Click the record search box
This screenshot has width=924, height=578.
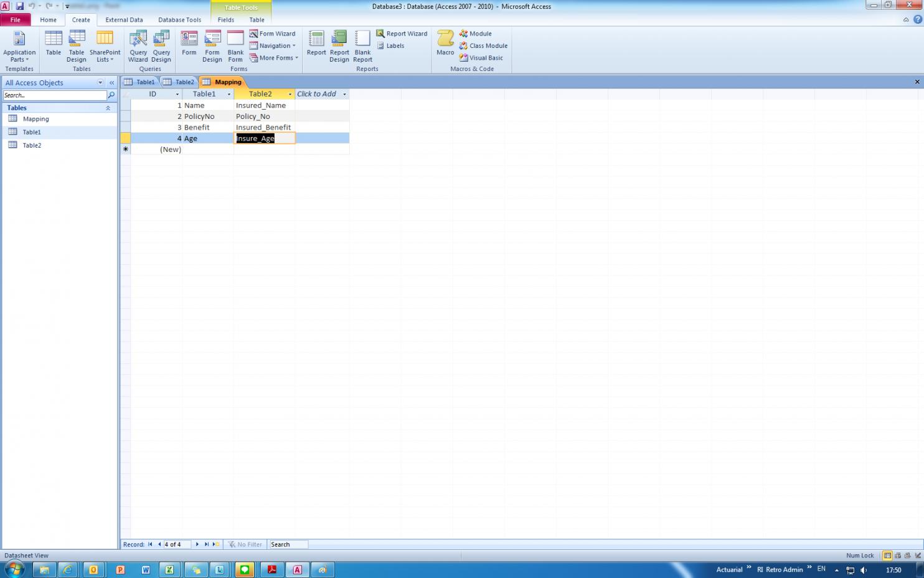289,544
